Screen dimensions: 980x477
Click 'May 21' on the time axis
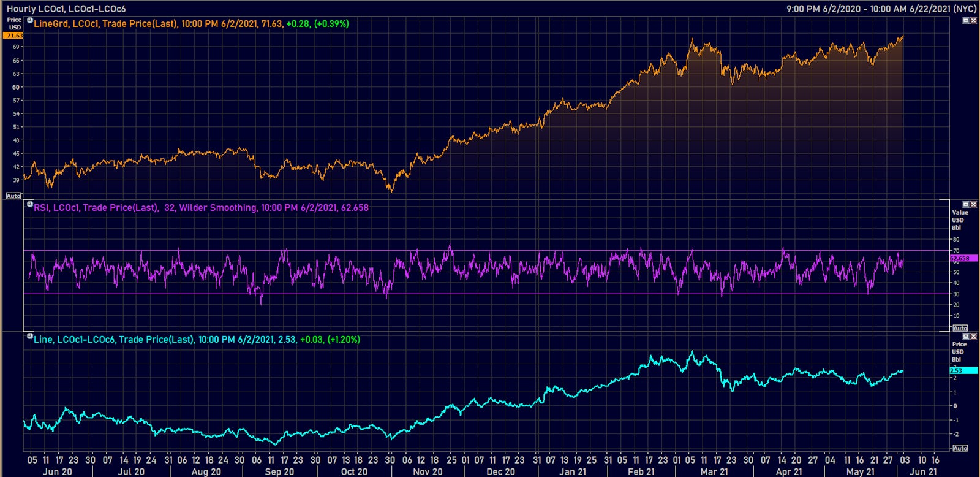(861, 471)
